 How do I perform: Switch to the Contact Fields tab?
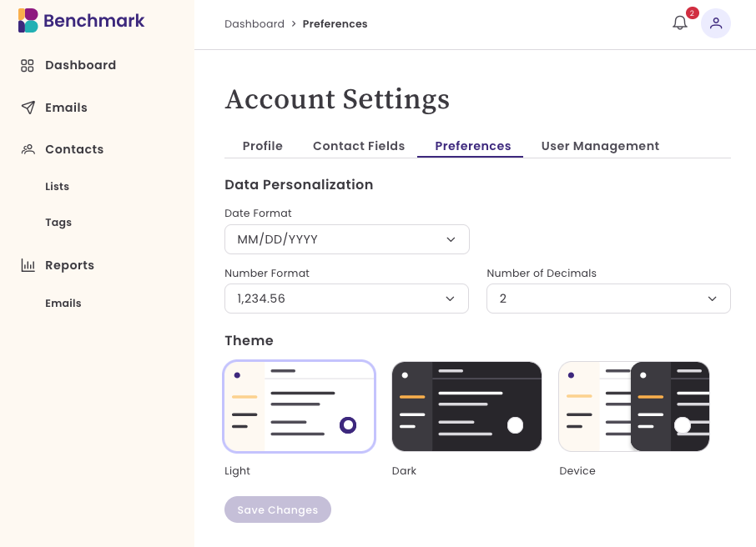(x=359, y=146)
